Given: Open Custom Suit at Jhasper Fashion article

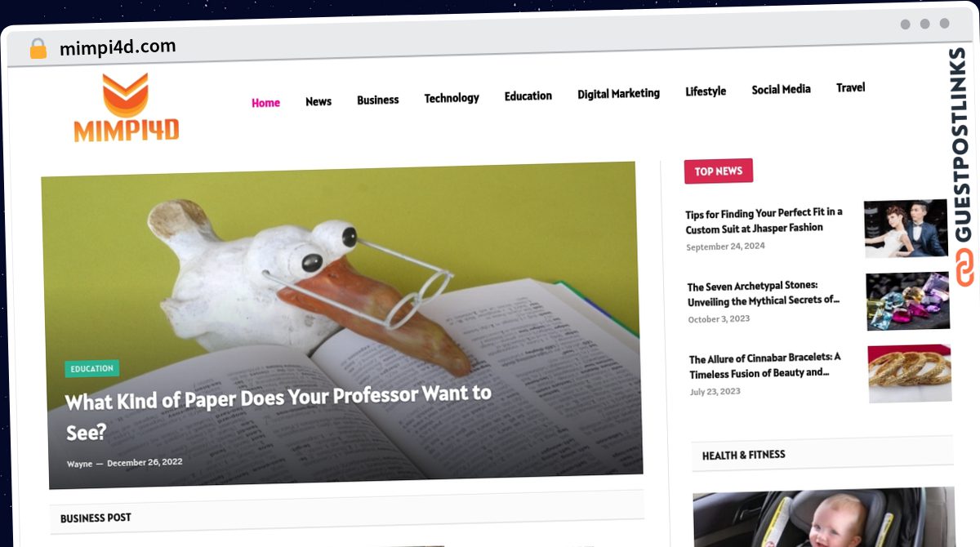Looking at the screenshot, I should click(764, 220).
